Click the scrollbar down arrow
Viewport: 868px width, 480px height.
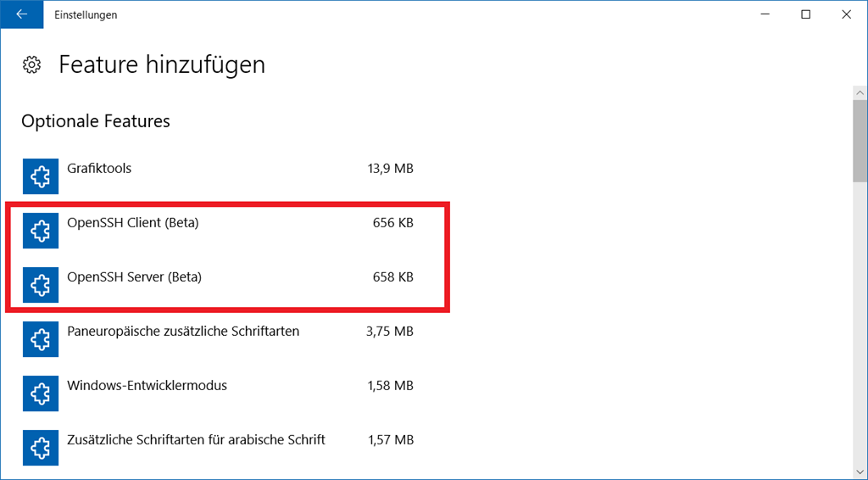pyautogui.click(x=860, y=472)
